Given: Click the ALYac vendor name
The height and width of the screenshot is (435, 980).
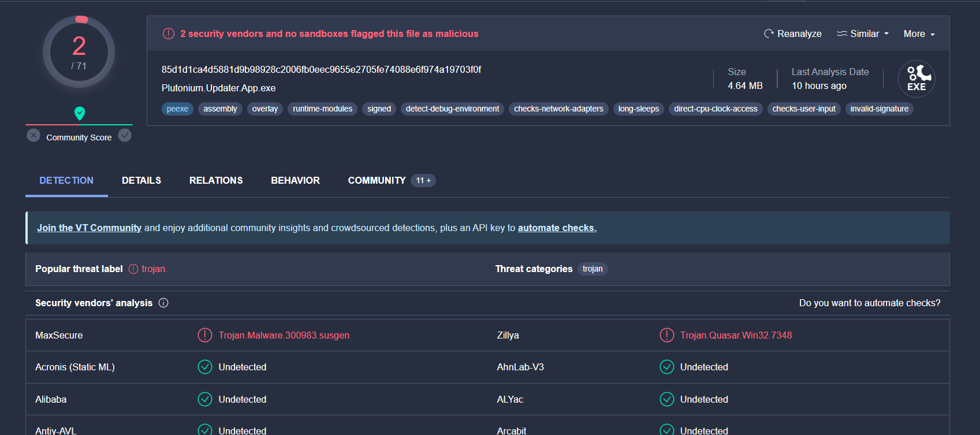Looking at the screenshot, I should pos(511,399).
